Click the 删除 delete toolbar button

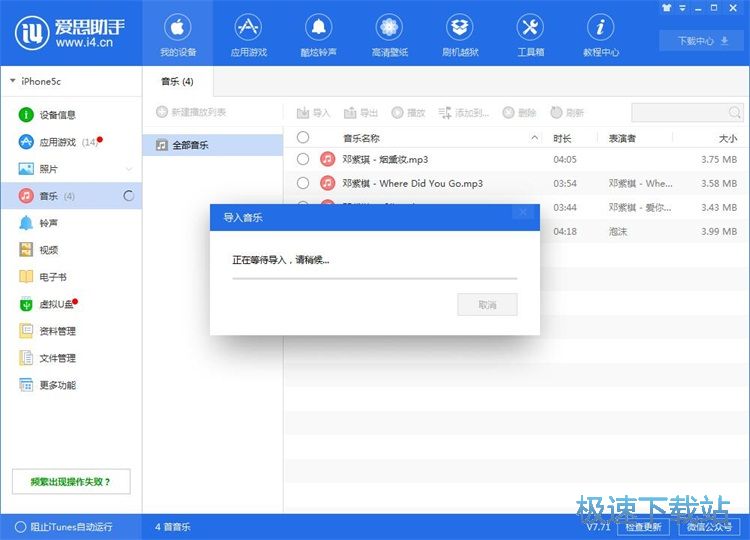click(x=519, y=113)
